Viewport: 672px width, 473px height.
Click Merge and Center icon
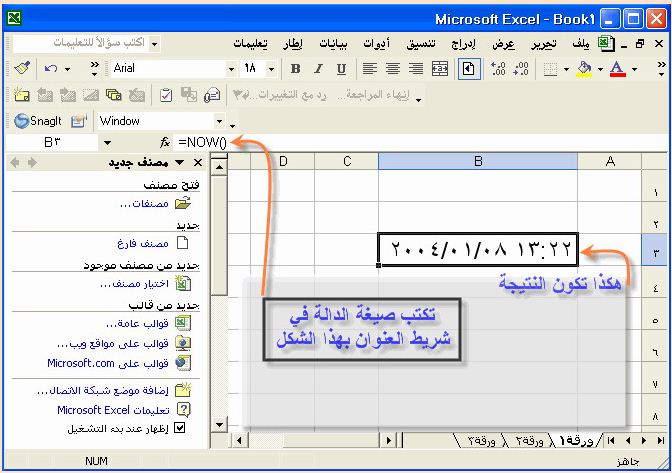[440, 69]
